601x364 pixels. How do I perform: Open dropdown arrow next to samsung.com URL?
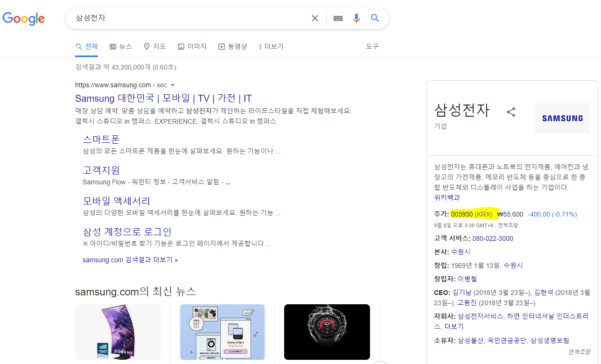coord(173,85)
